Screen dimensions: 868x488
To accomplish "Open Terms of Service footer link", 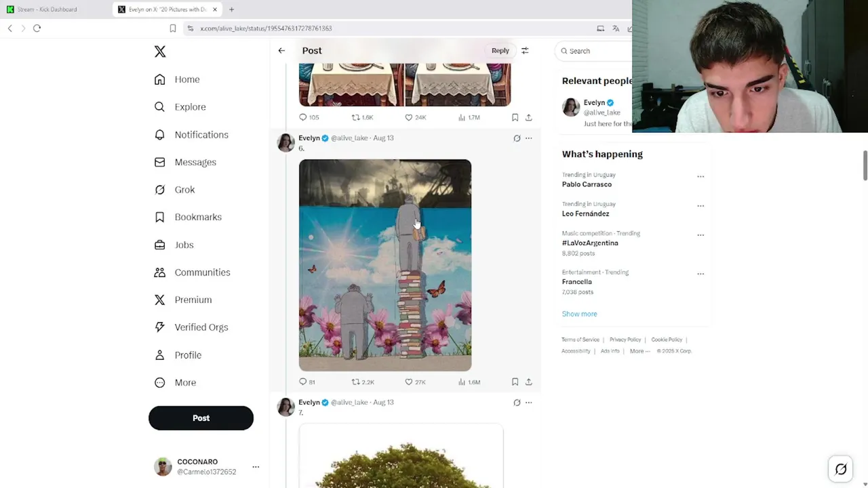I will pyautogui.click(x=580, y=340).
